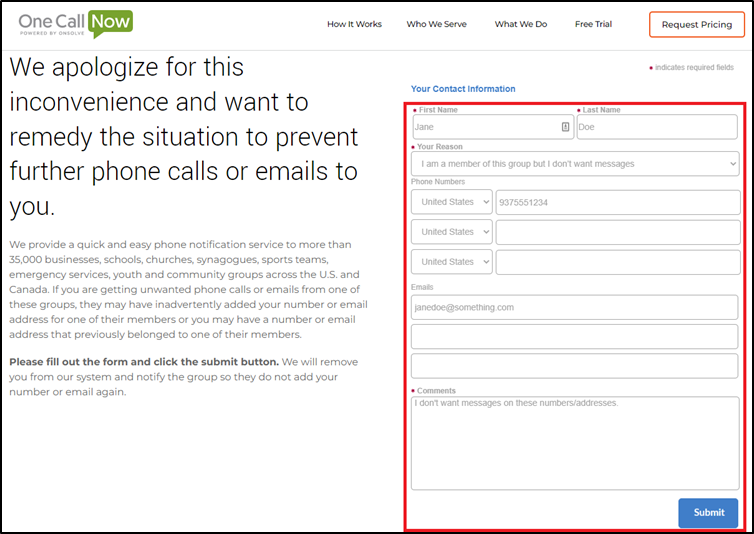Click the Last Name input field
Screen dimensions: 754x534
(656, 127)
